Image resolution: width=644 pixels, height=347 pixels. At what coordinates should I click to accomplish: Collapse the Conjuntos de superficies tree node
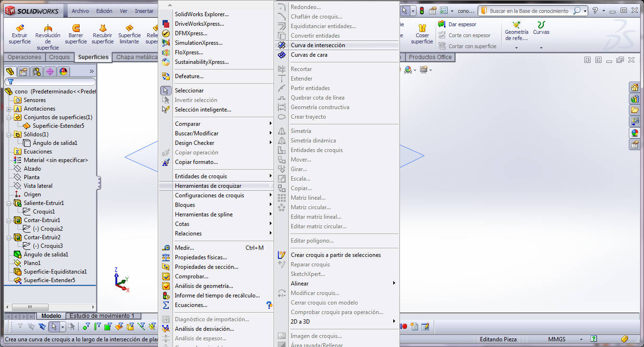[9, 117]
